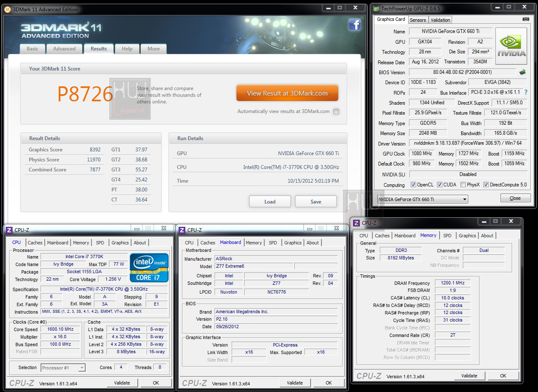Click the Close button in GPU-Z

[515, 198]
